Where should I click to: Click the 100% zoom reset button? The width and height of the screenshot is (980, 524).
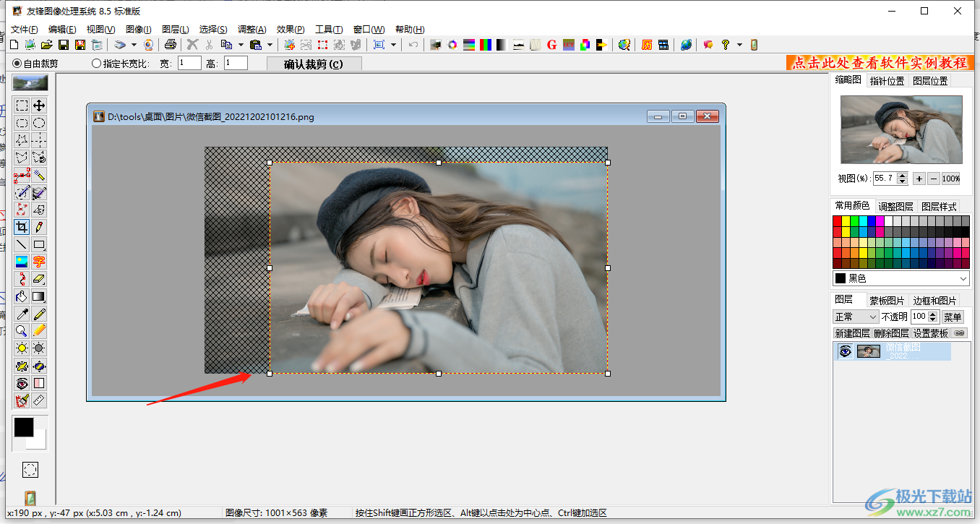951,179
